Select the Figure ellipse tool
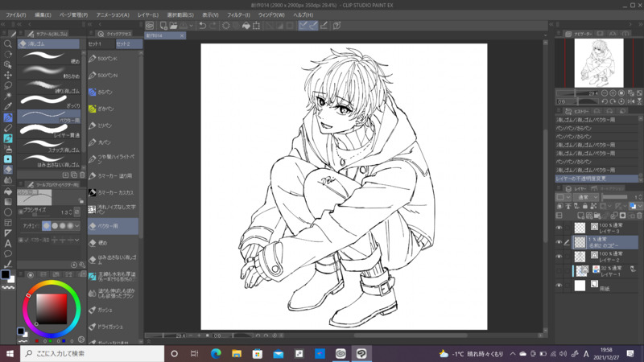Viewport: 644px width, 362px height. [8, 212]
